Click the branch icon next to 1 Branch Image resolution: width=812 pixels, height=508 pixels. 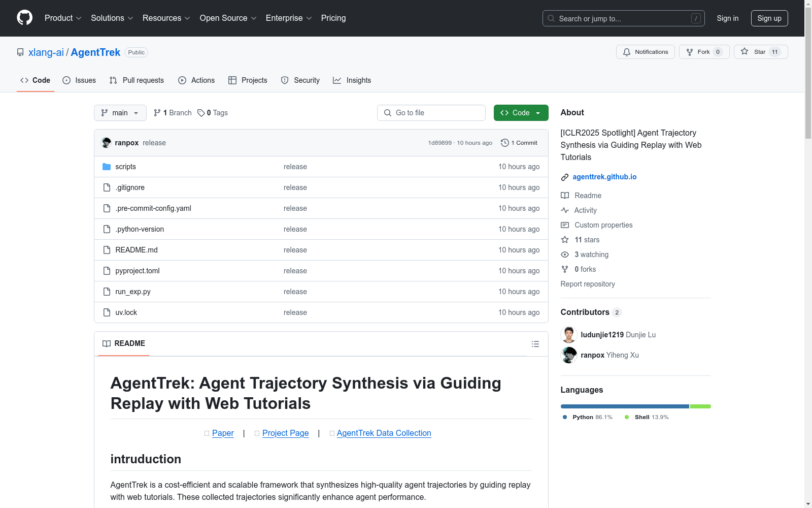point(157,113)
